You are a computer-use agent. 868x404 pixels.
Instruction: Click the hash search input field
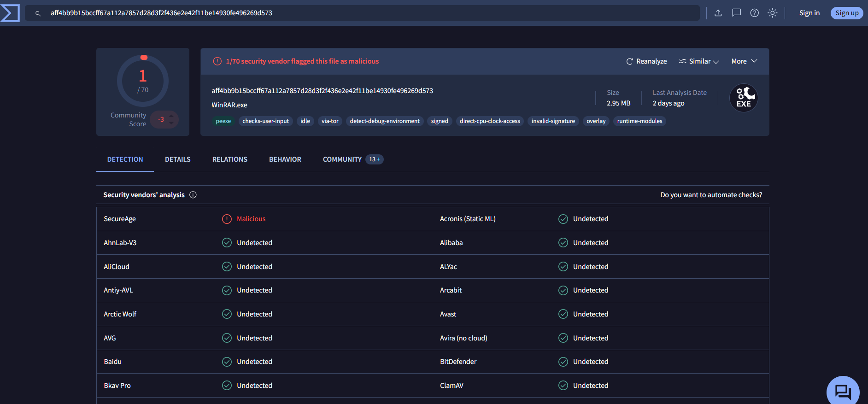(369, 13)
